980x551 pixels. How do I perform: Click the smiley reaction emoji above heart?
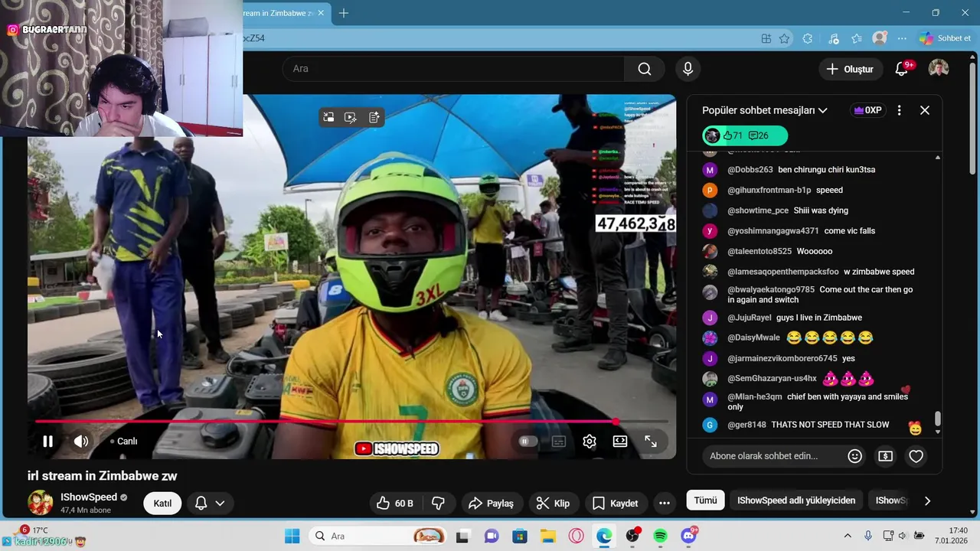pyautogui.click(x=916, y=428)
